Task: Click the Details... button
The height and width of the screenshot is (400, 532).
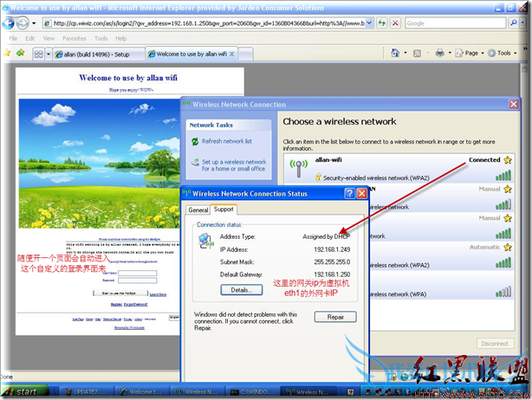Action: pyautogui.click(x=240, y=289)
